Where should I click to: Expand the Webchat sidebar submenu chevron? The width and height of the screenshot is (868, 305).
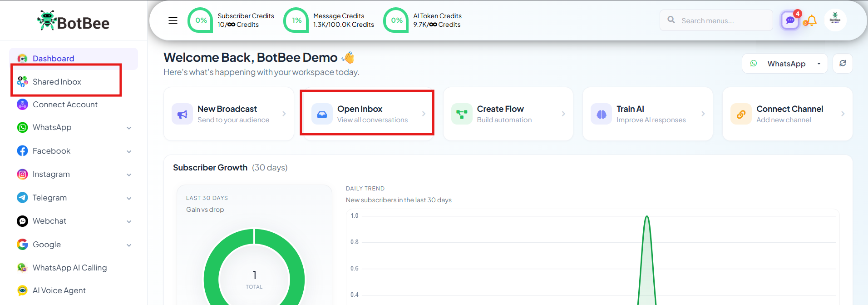pos(129,222)
